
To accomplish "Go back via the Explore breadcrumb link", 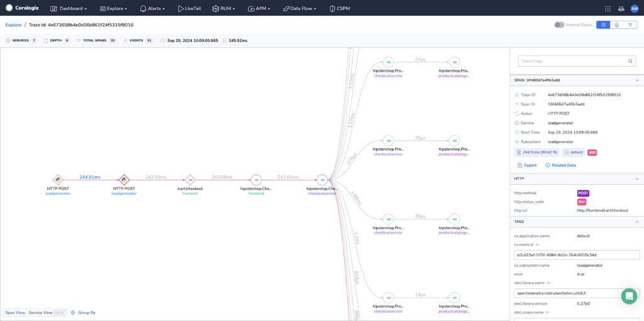I will (13, 24).
